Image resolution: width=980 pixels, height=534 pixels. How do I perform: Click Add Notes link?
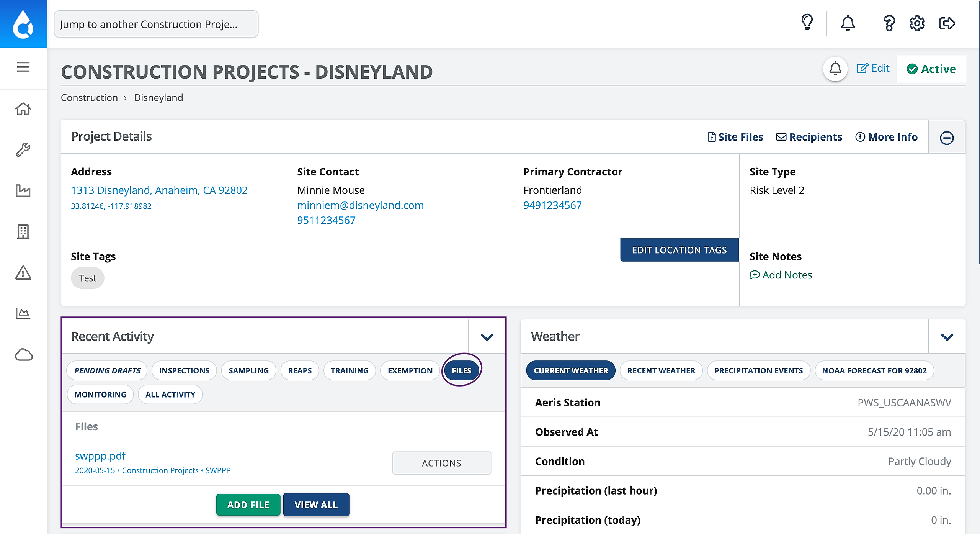click(781, 275)
